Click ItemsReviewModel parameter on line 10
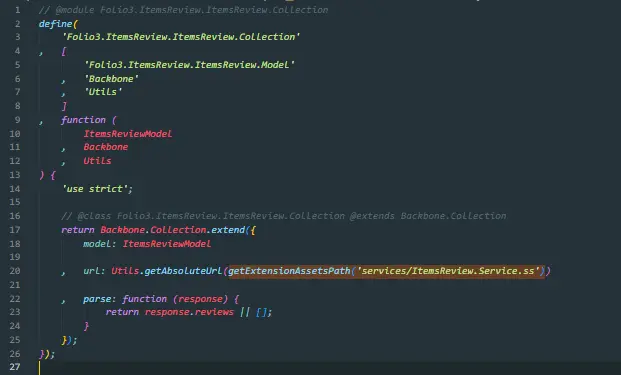This screenshot has height=375, width=621. tap(128, 134)
